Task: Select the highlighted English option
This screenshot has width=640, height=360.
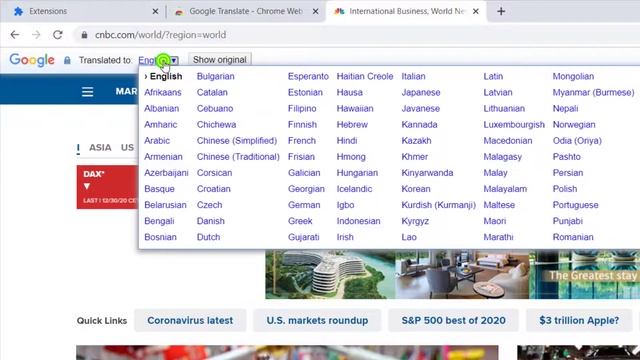Action: (166, 76)
